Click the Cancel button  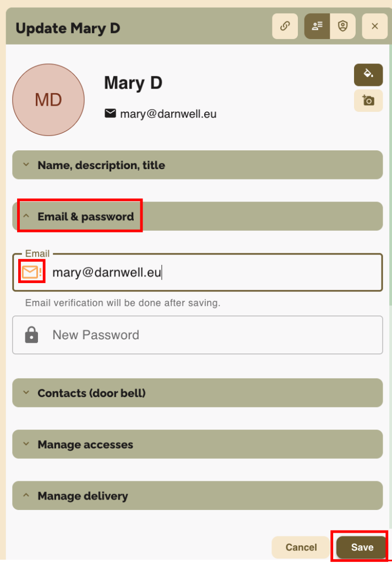point(301,547)
